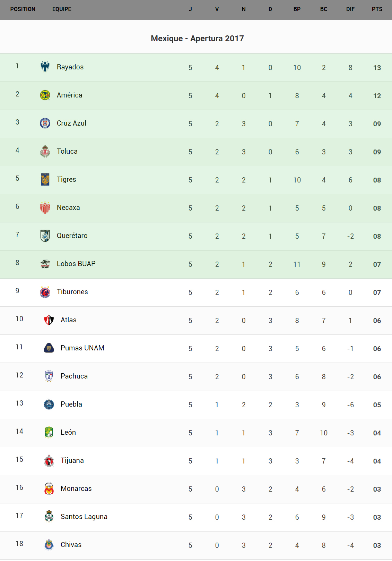
Task: Click the América club logo
Action: [45, 95]
